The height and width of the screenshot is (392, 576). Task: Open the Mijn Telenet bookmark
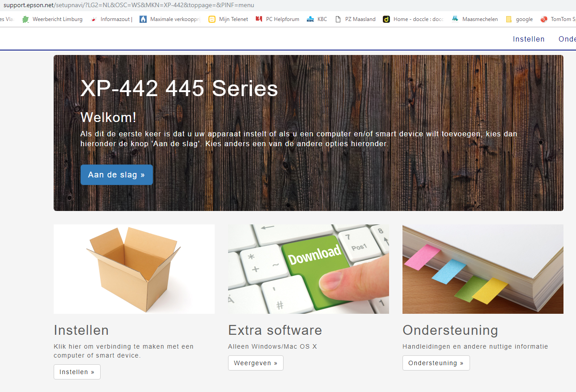228,19
